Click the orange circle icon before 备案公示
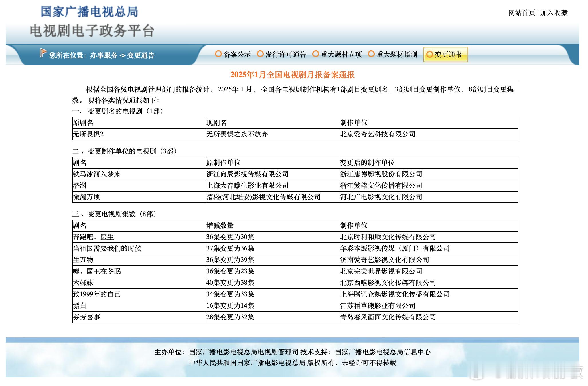 [x=218, y=54]
